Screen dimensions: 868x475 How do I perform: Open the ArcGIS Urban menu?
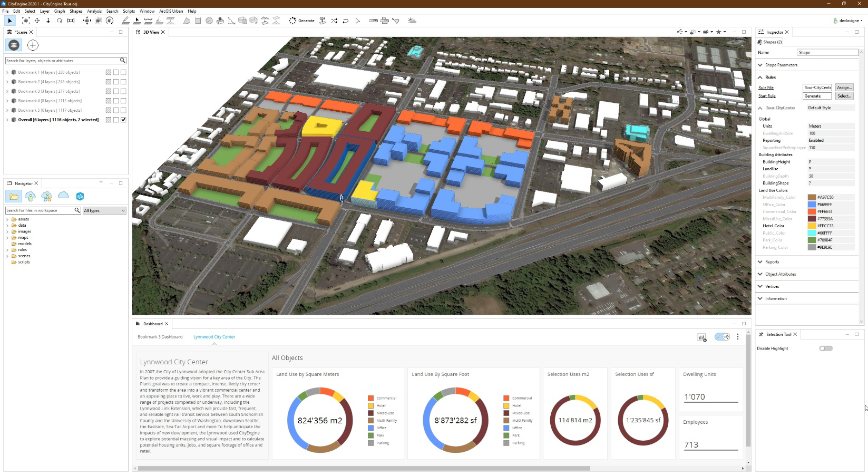click(x=171, y=11)
